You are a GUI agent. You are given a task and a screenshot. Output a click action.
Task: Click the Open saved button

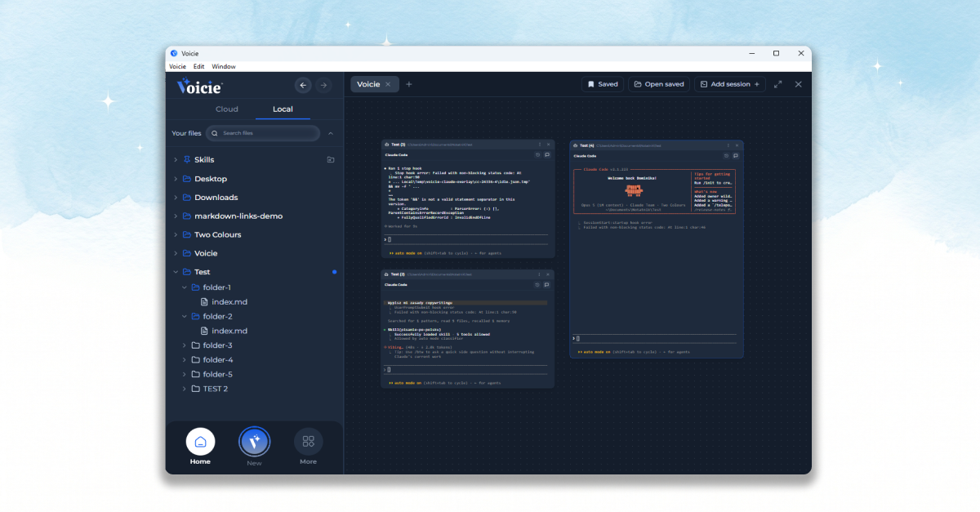click(659, 84)
